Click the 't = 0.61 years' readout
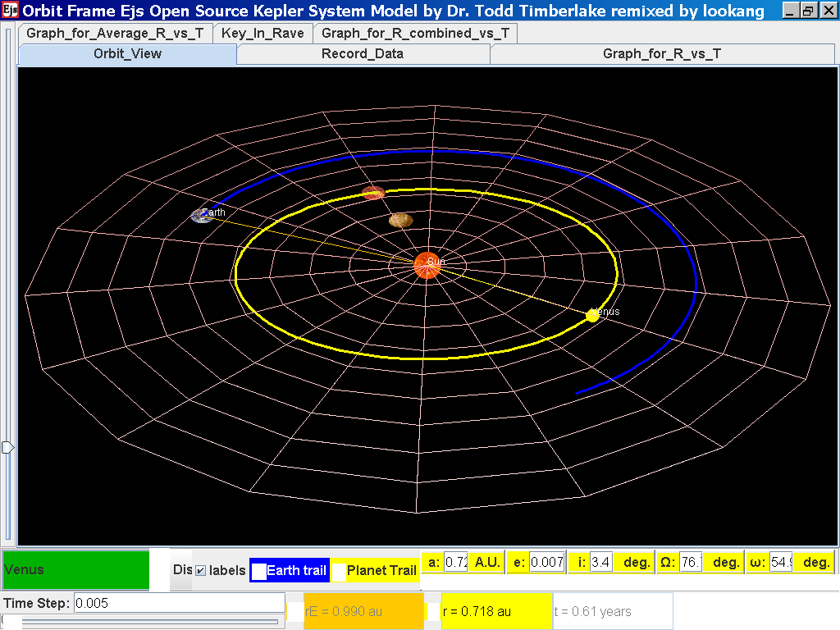 coord(612,611)
